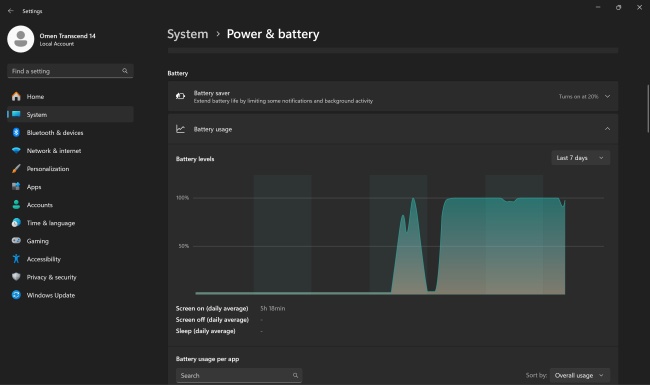Click the Time & language globe icon
The image size is (650, 385).
click(x=16, y=223)
